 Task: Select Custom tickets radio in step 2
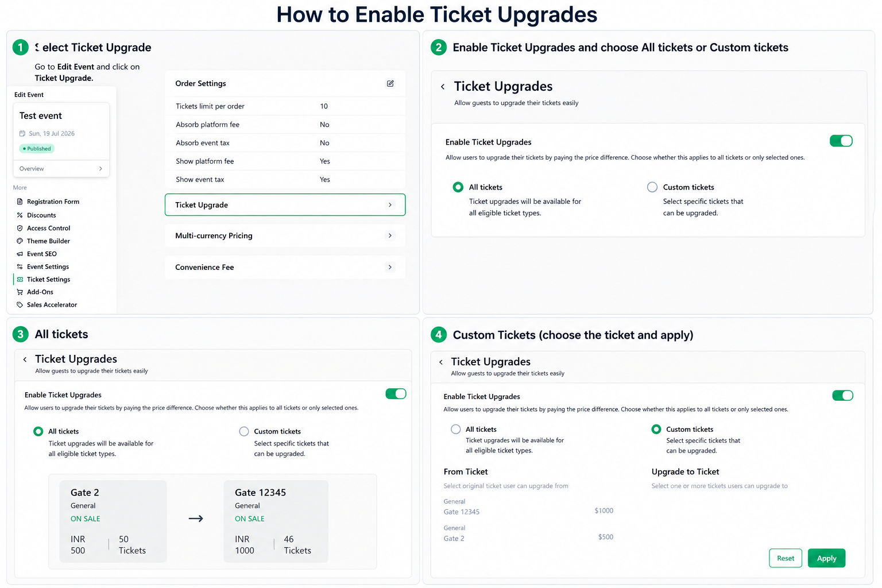tap(652, 187)
